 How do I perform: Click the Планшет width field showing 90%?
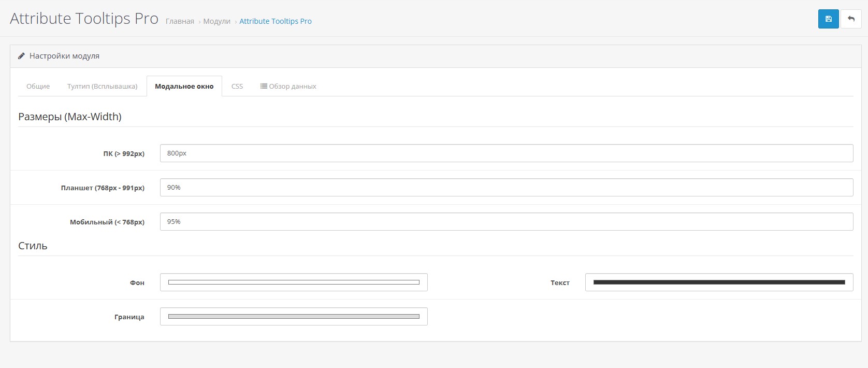506,188
